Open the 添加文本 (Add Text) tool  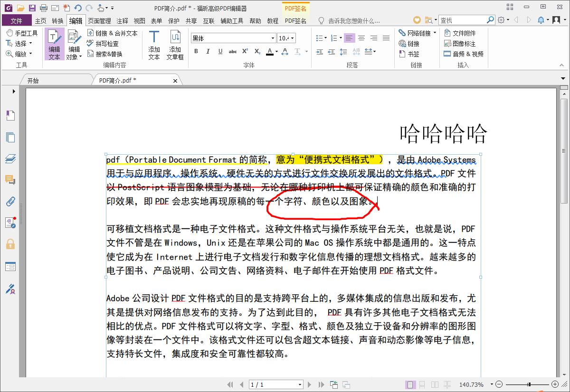[x=153, y=45]
